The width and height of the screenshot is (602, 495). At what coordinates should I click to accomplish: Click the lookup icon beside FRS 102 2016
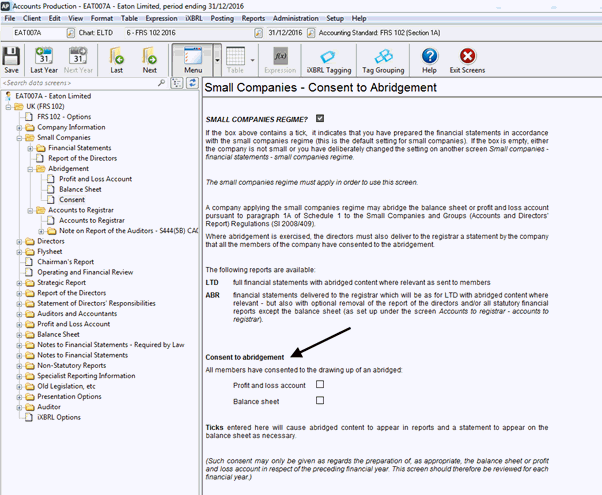click(x=258, y=33)
